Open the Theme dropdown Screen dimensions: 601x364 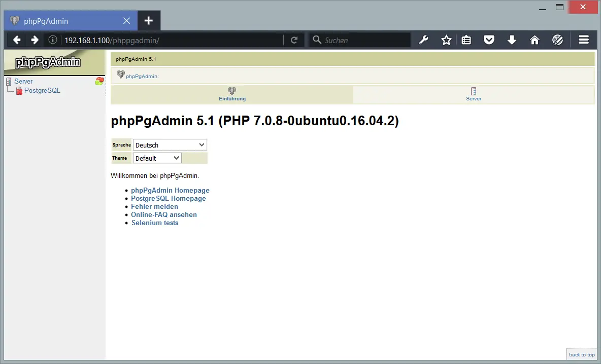tap(157, 158)
